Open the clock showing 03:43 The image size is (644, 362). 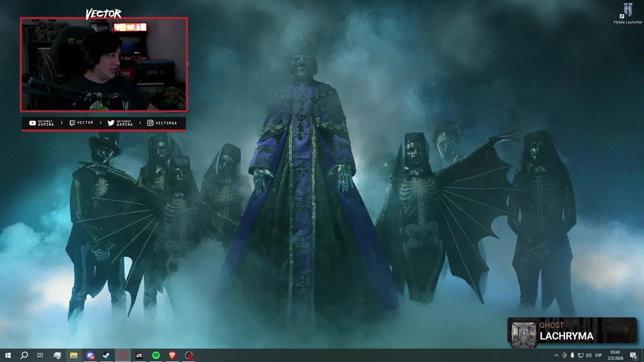coord(615,355)
